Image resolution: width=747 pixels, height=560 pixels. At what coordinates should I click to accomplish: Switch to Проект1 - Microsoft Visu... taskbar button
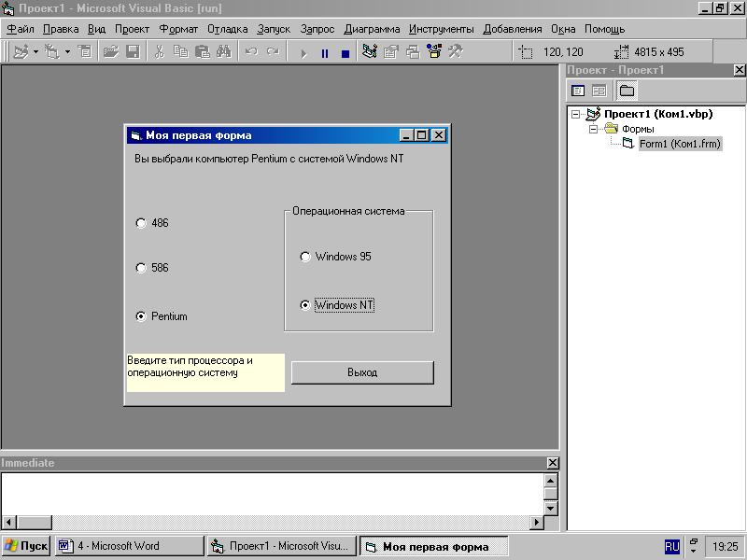[282, 546]
